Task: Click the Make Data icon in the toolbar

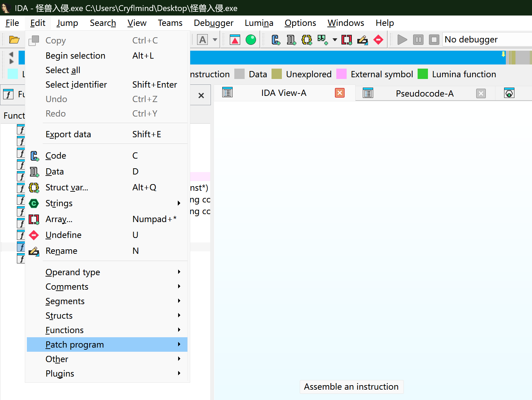Action: pyautogui.click(x=291, y=40)
